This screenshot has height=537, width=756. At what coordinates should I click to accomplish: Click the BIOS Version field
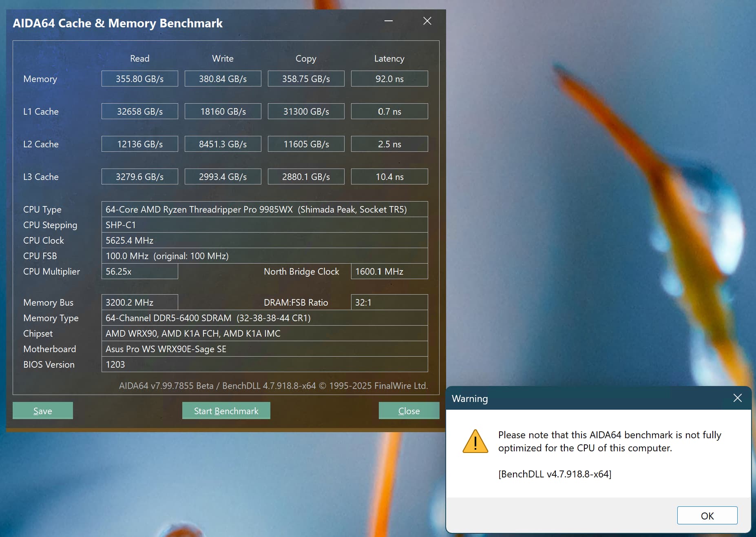point(264,364)
